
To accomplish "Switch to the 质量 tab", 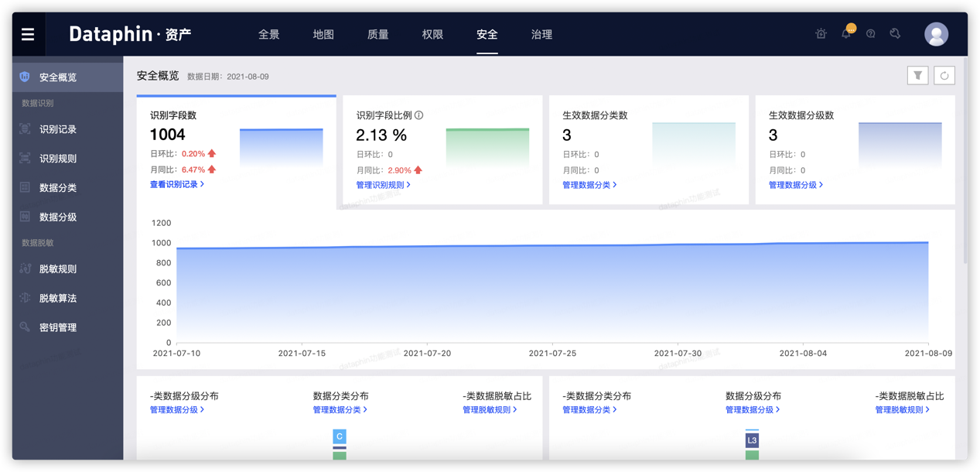I will 377,34.
